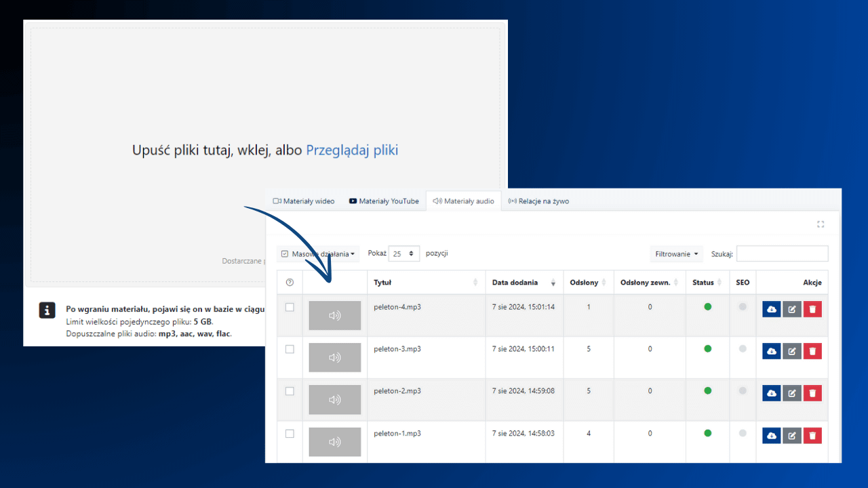The width and height of the screenshot is (868, 488).
Task: Delete the peleton-2.mp3 entry
Action: click(812, 393)
